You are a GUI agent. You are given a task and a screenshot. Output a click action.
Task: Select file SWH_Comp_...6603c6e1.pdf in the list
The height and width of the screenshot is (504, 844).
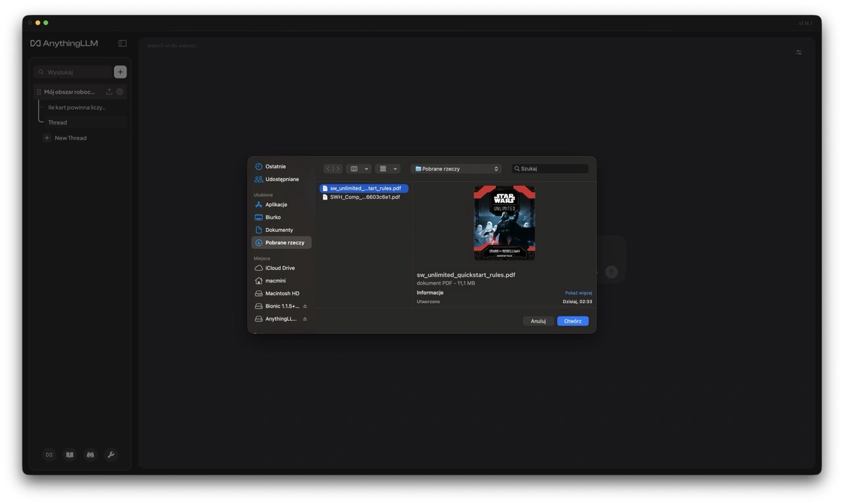(364, 197)
